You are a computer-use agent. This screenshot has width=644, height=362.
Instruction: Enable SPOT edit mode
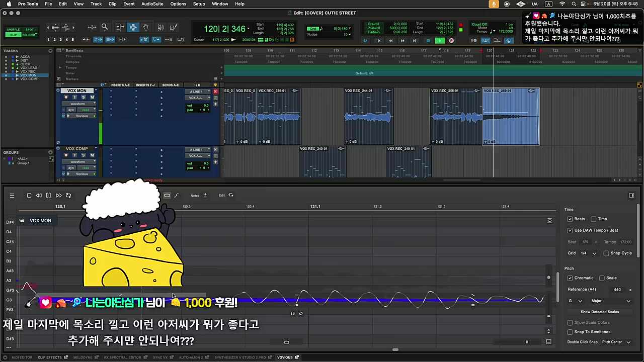click(x=30, y=30)
